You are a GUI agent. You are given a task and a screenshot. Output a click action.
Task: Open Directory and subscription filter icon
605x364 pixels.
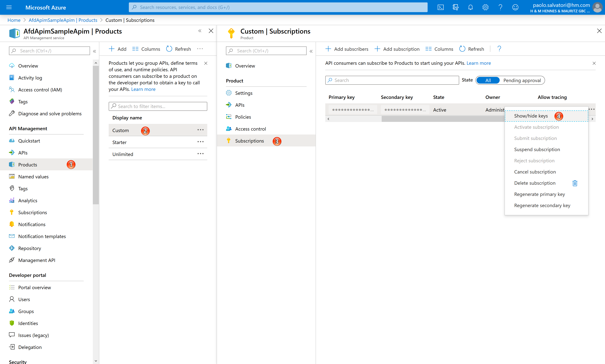456,7
